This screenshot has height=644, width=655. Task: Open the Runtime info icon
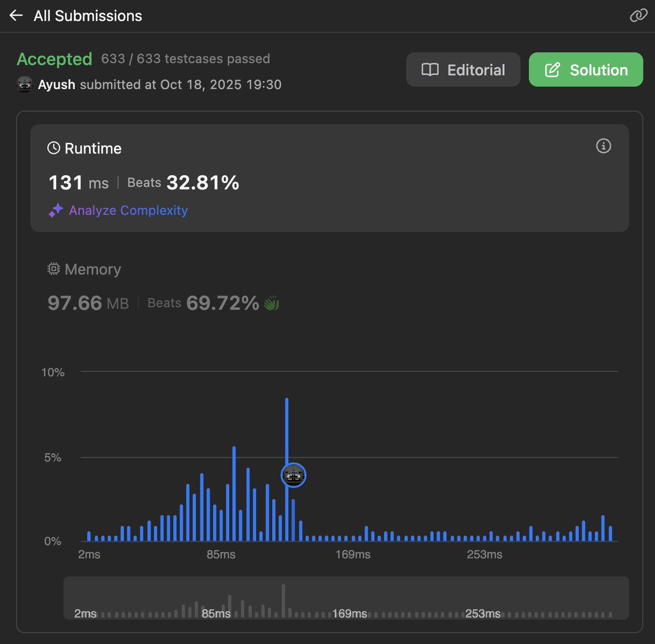[x=603, y=146]
